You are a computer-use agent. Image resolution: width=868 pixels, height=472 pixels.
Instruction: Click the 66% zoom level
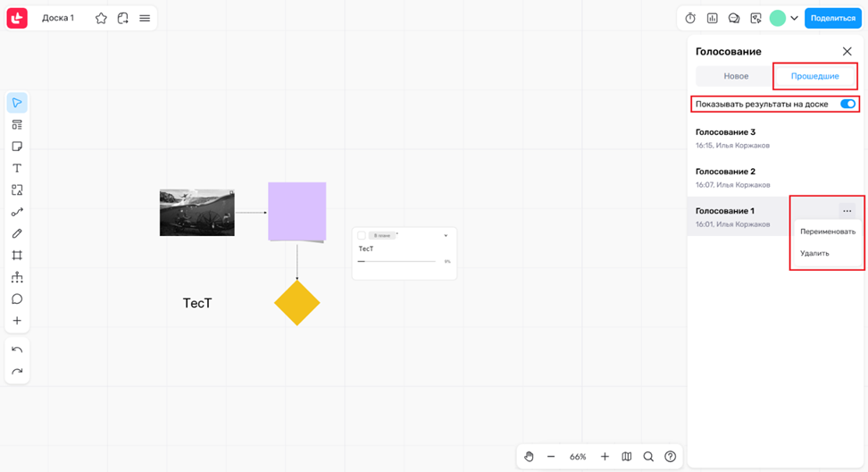tap(578, 457)
